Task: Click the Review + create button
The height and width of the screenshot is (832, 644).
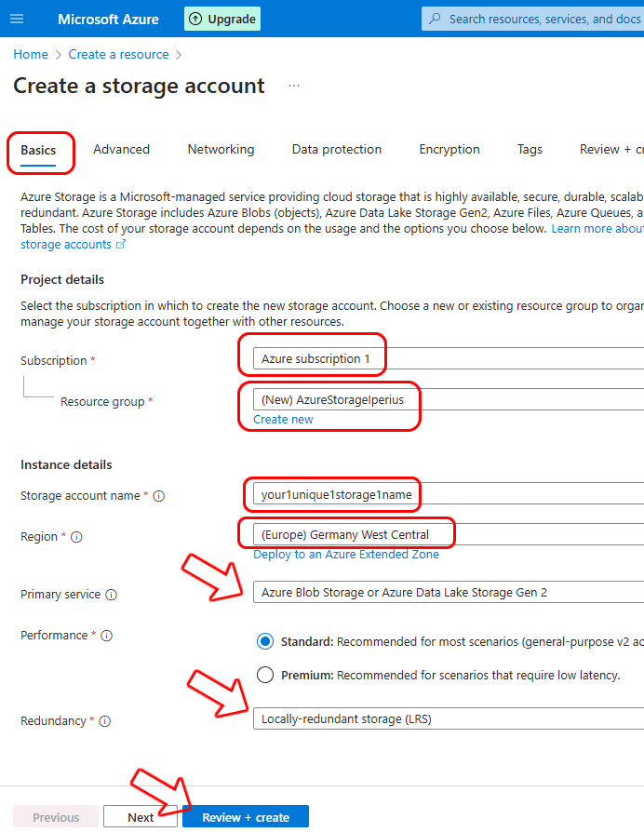Action: pyautogui.click(x=246, y=817)
